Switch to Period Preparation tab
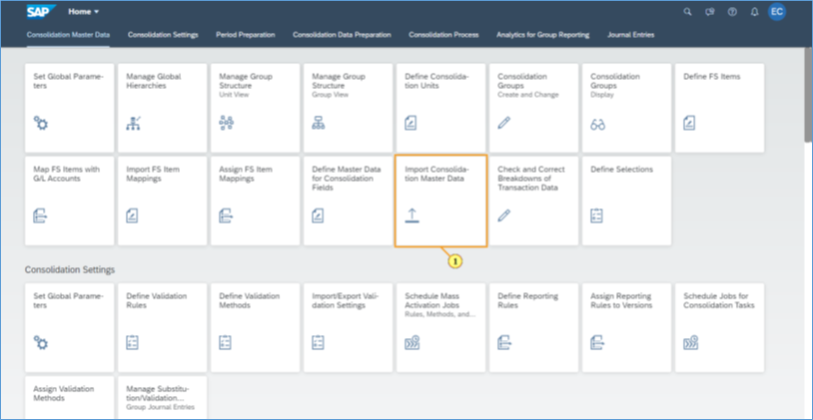Image resolution: width=813 pixels, height=420 pixels. coord(246,35)
